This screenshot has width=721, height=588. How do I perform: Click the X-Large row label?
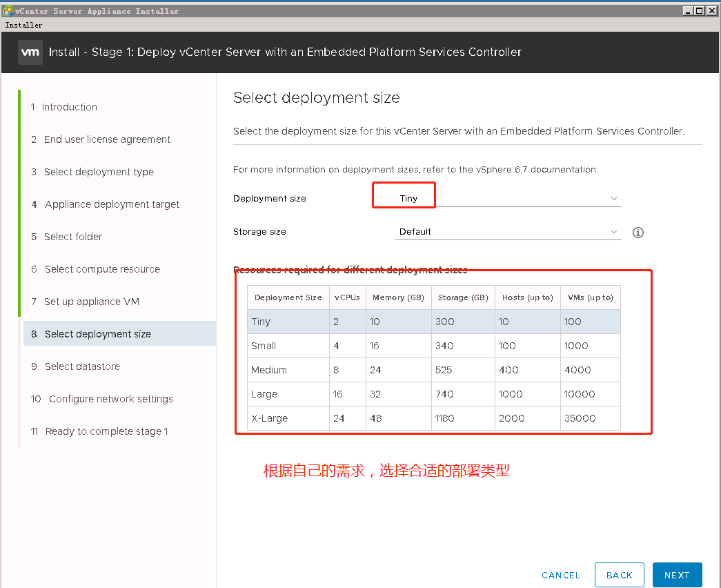pyautogui.click(x=270, y=418)
